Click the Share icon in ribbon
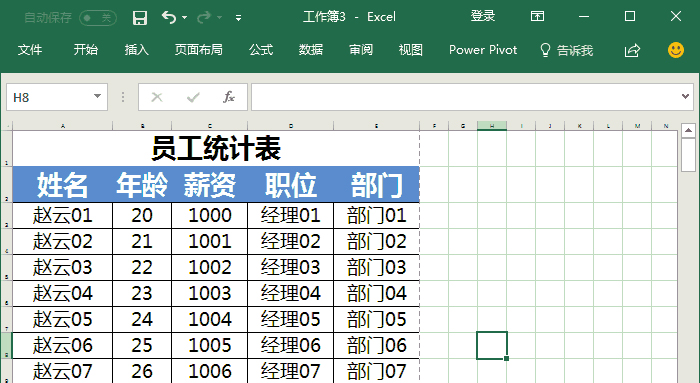 (x=632, y=50)
